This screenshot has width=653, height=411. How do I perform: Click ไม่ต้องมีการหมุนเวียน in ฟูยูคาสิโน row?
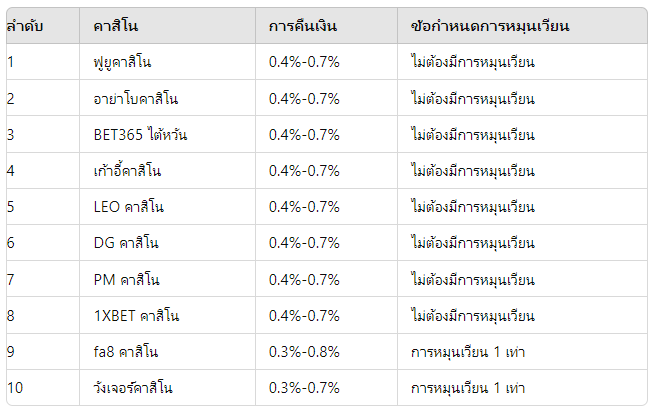[472, 62]
